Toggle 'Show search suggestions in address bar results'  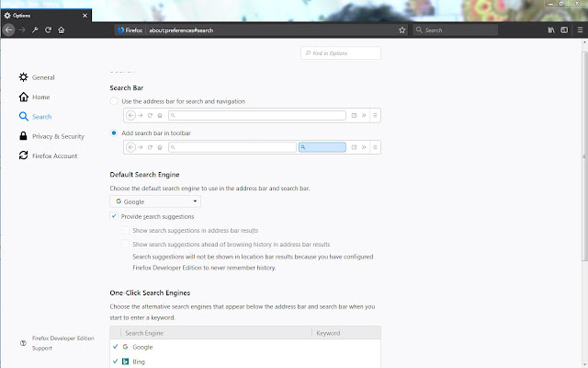(x=125, y=230)
